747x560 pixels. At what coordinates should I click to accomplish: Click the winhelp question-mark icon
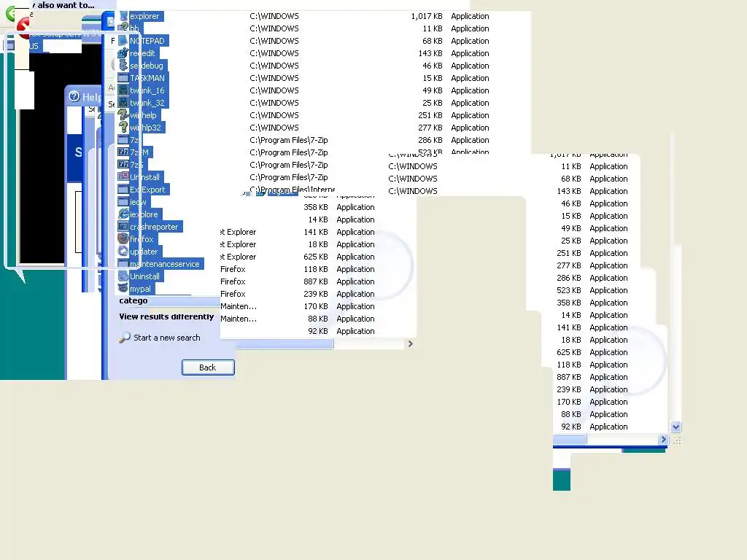[x=123, y=115]
